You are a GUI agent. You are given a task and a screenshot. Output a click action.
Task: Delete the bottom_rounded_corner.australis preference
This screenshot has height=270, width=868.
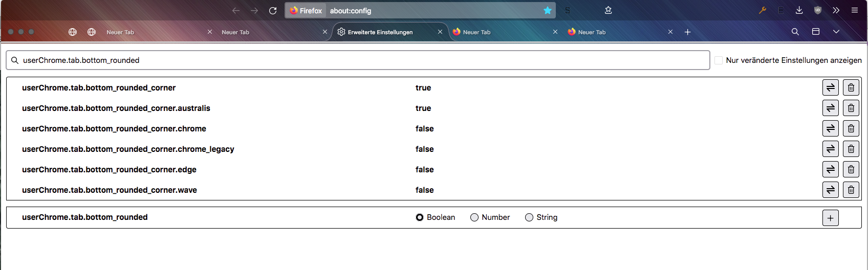click(851, 108)
